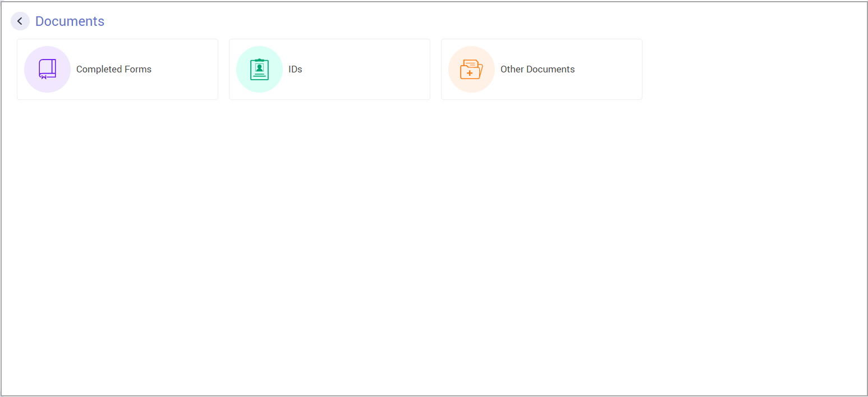Click the Documents page heading
Image resolution: width=868 pixels, height=397 pixels.
[70, 21]
